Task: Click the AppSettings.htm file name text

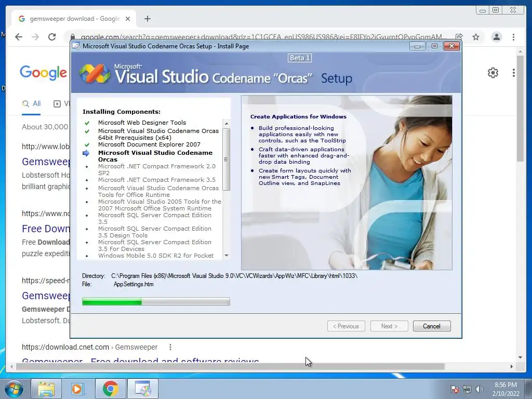Action: 134,284
